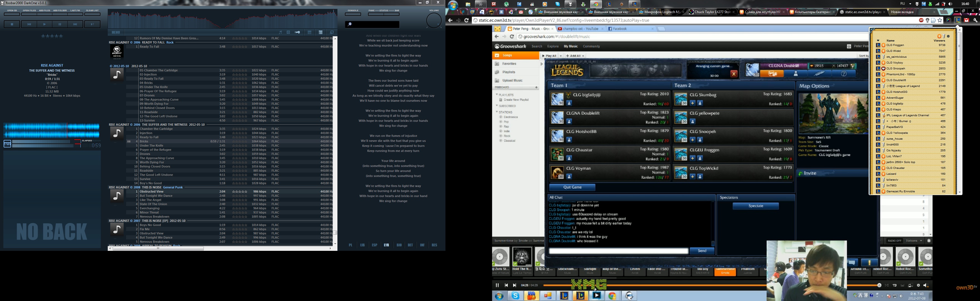
Task: Cancel custom game with red X button
Action: [x=734, y=74]
